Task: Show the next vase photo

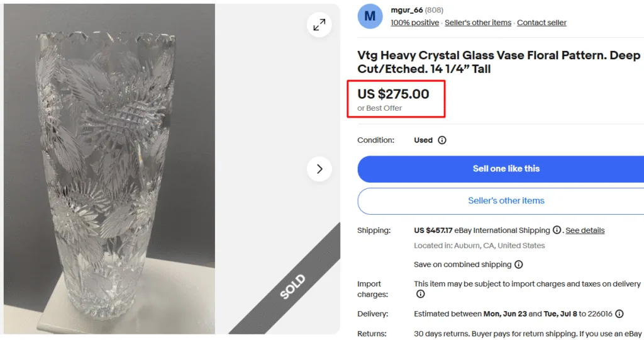Action: 319,169
